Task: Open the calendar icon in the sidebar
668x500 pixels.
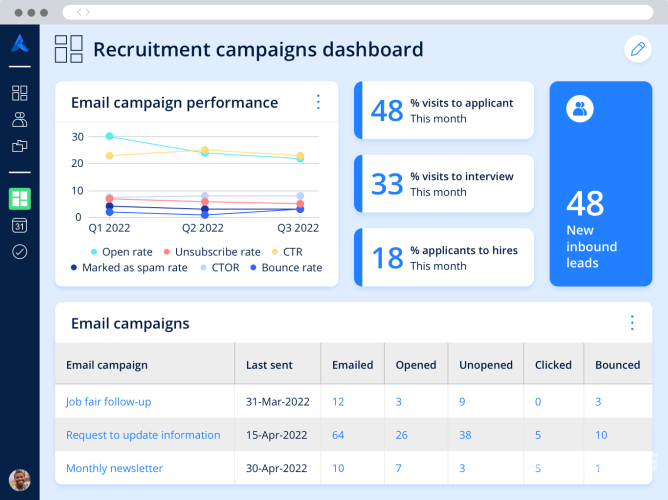Action: [19, 225]
